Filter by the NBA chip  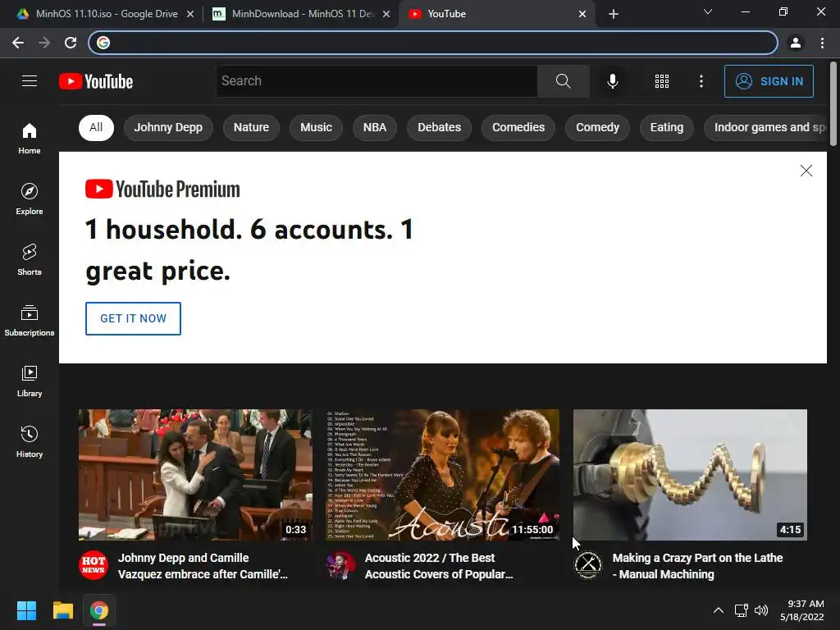pos(374,127)
